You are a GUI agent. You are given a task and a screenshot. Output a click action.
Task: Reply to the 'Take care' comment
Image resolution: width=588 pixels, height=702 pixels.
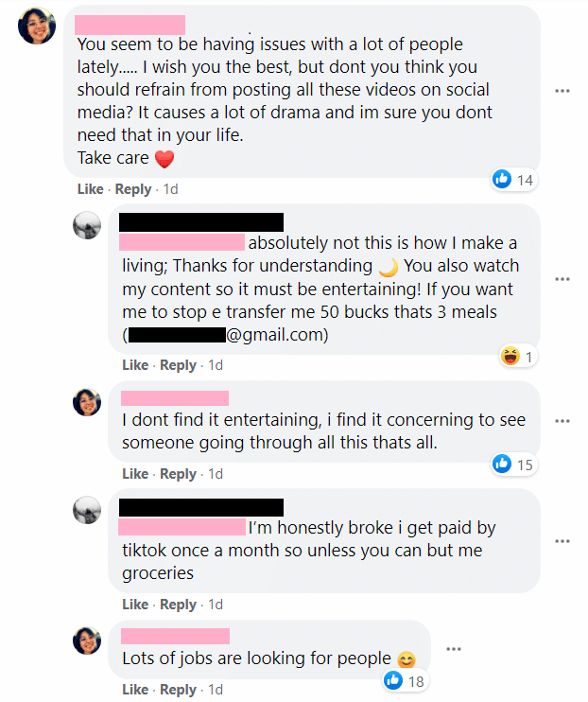(x=133, y=189)
